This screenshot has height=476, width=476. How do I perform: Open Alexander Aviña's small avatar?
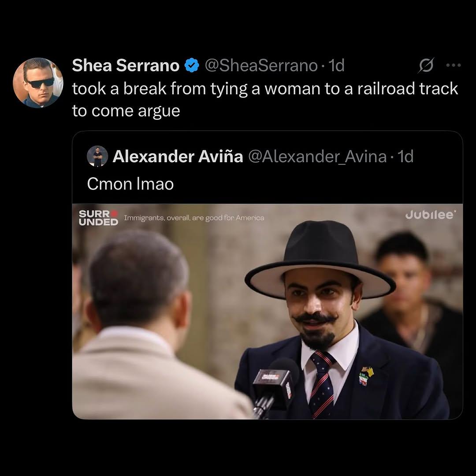[97, 156]
